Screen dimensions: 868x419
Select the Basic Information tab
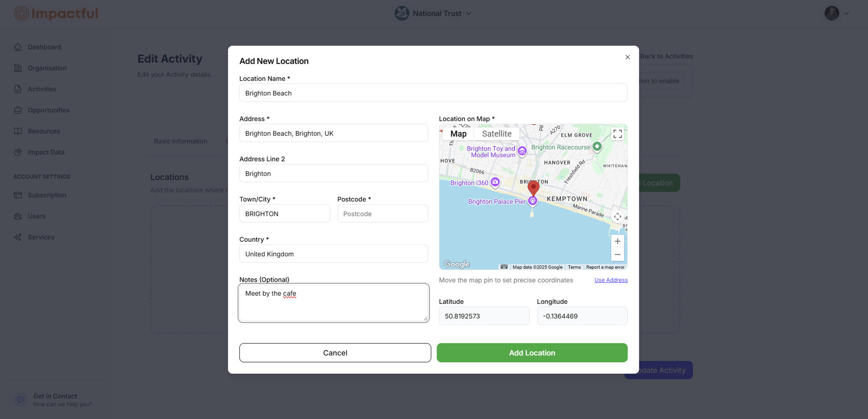click(180, 141)
